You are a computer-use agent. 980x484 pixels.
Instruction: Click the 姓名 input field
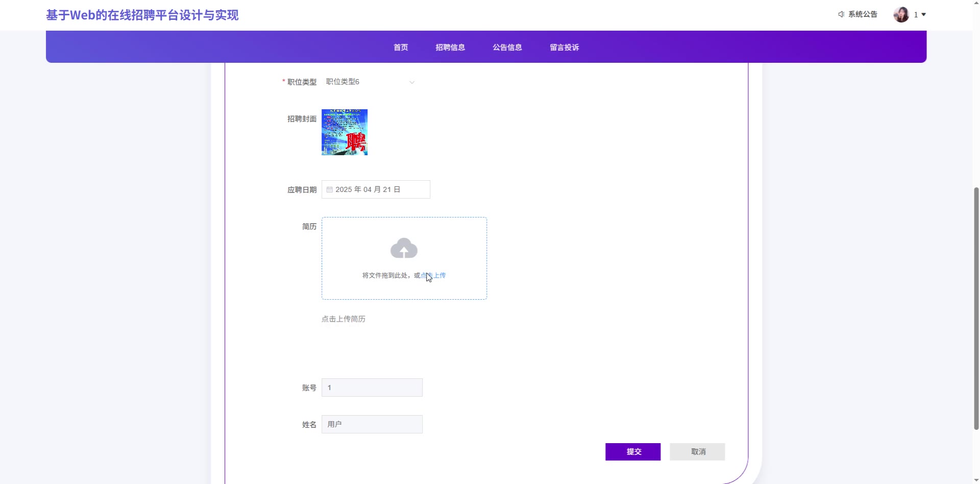(372, 424)
